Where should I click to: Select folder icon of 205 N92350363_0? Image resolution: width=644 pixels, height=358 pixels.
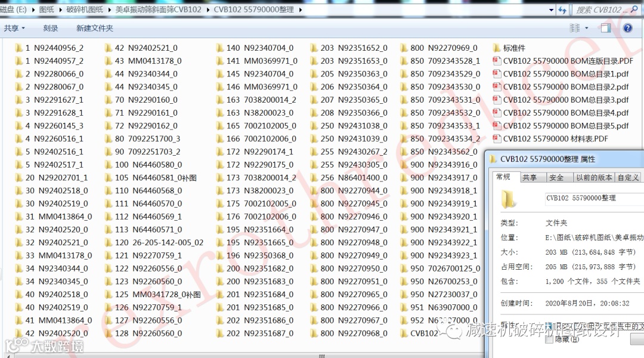(314, 73)
